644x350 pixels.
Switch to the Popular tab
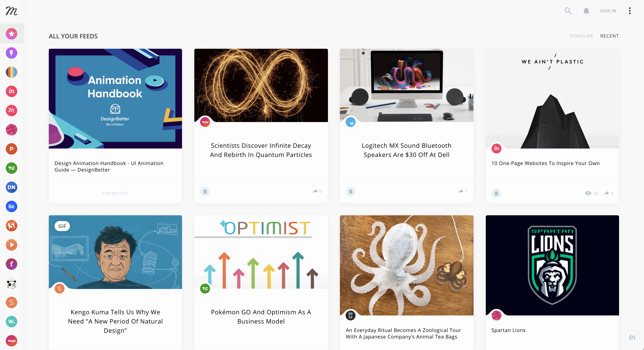coord(581,36)
